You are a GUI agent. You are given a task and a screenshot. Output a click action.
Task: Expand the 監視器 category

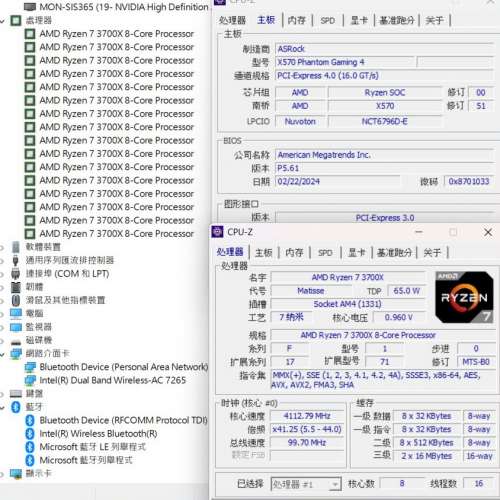point(3,327)
